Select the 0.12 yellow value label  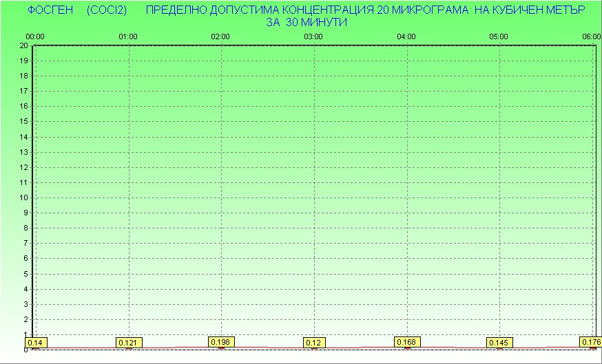(314, 343)
